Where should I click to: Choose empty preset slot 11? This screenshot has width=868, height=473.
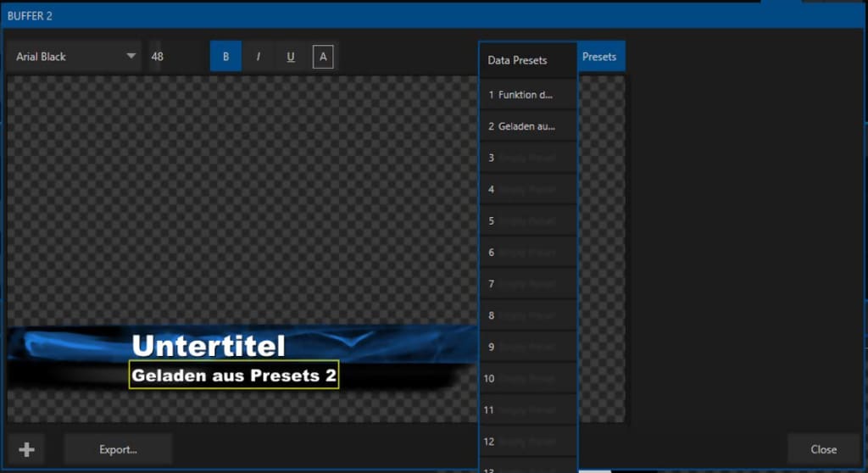click(x=527, y=410)
